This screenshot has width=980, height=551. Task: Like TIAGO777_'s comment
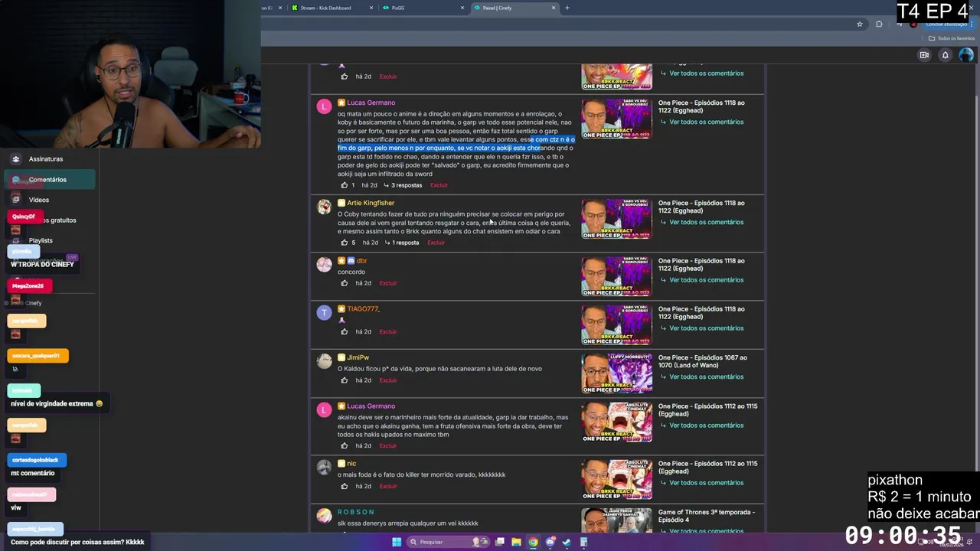pyautogui.click(x=344, y=331)
